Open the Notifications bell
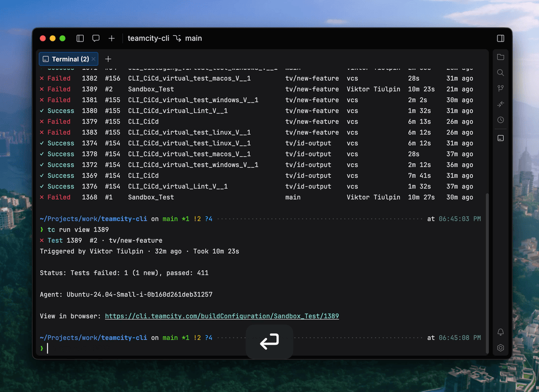This screenshot has height=392, width=539. (500, 332)
